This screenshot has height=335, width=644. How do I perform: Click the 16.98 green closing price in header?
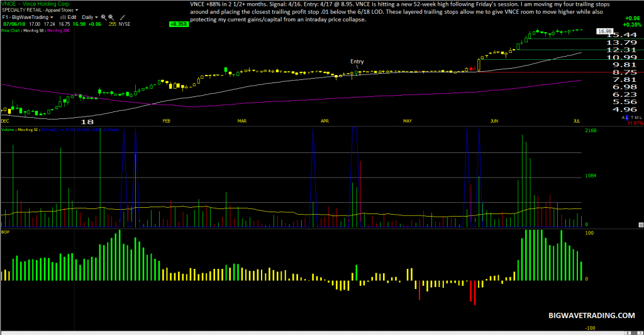[x=79, y=25]
